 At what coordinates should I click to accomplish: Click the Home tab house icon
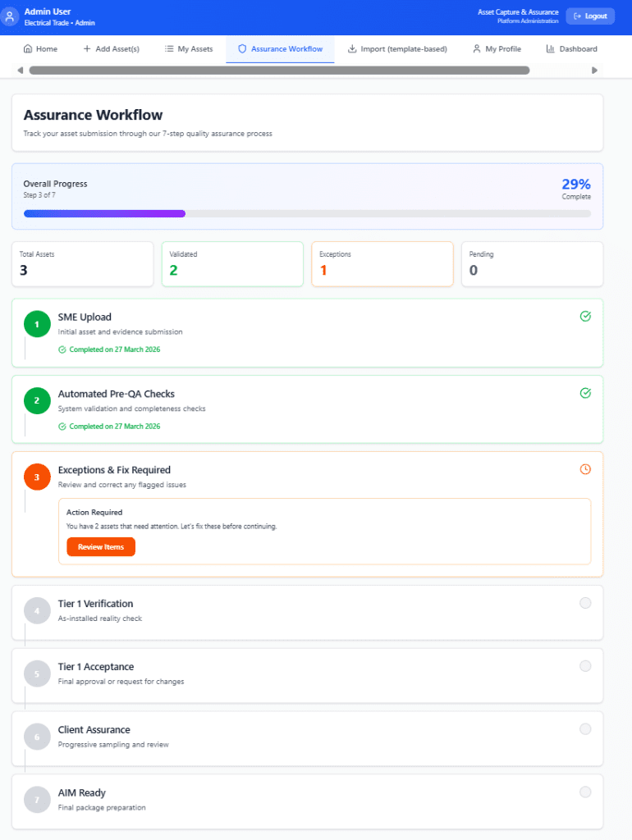pyautogui.click(x=28, y=48)
